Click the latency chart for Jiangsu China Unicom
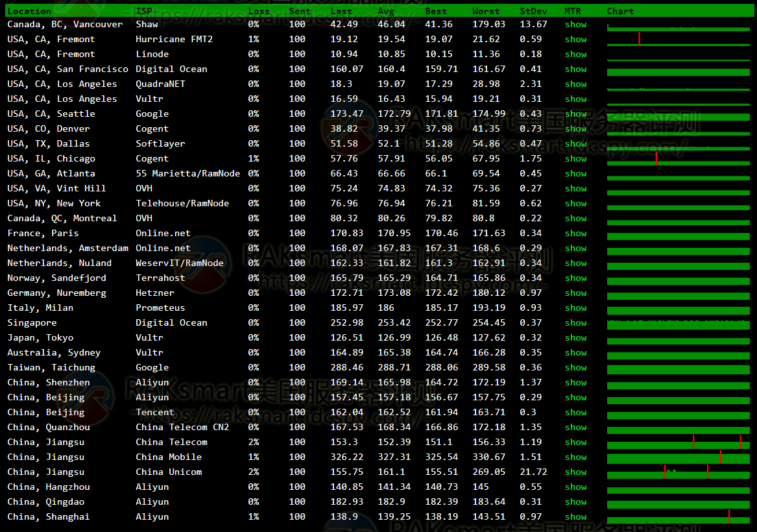Screen dimensions: 757x532 (679, 472)
